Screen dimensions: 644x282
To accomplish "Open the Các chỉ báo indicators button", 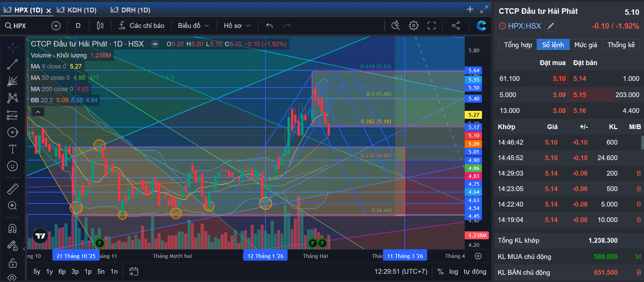I will 142,25.
